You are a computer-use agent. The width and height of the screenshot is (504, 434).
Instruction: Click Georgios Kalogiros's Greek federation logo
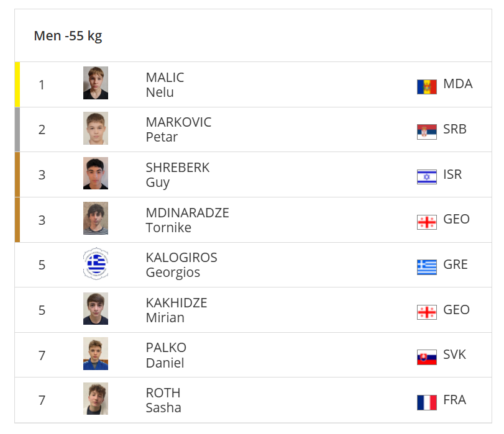(x=96, y=264)
